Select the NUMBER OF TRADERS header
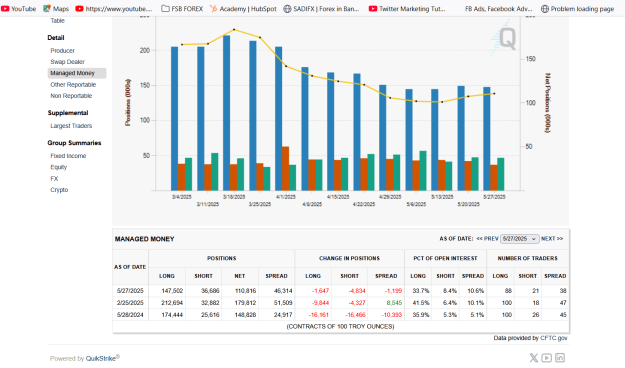This screenshot has width=625, height=368. (x=527, y=258)
